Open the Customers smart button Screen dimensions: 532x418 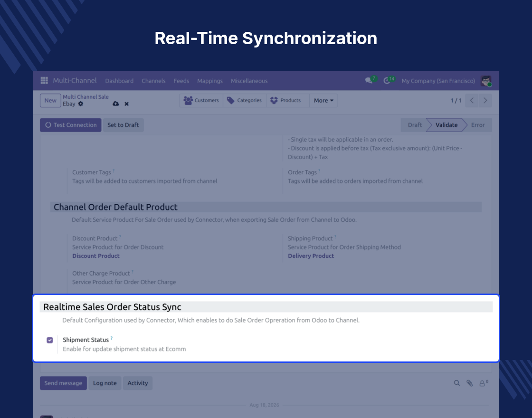tap(201, 100)
